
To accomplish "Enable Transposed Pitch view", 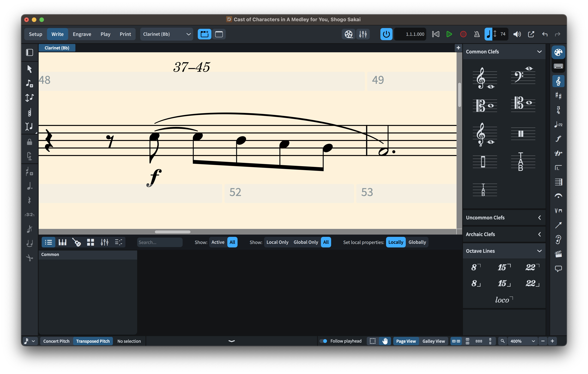I will (x=93, y=341).
